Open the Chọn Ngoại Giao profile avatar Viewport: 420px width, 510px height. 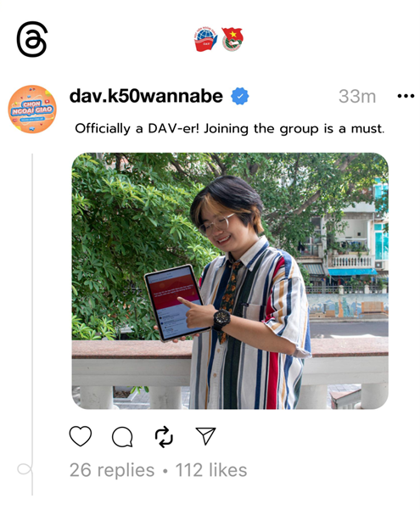pyautogui.click(x=32, y=109)
